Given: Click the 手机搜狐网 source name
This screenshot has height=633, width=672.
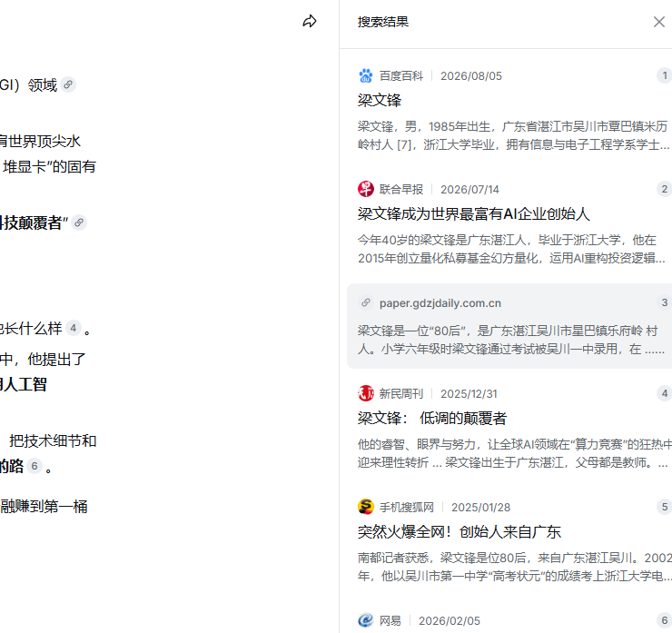Looking at the screenshot, I should click(x=407, y=507).
